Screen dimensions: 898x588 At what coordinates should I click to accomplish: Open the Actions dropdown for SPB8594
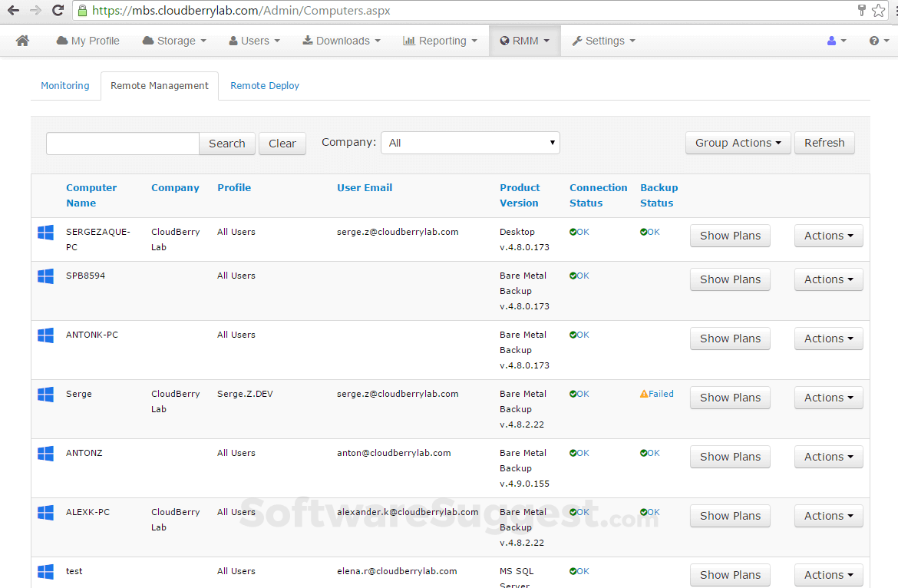828,279
